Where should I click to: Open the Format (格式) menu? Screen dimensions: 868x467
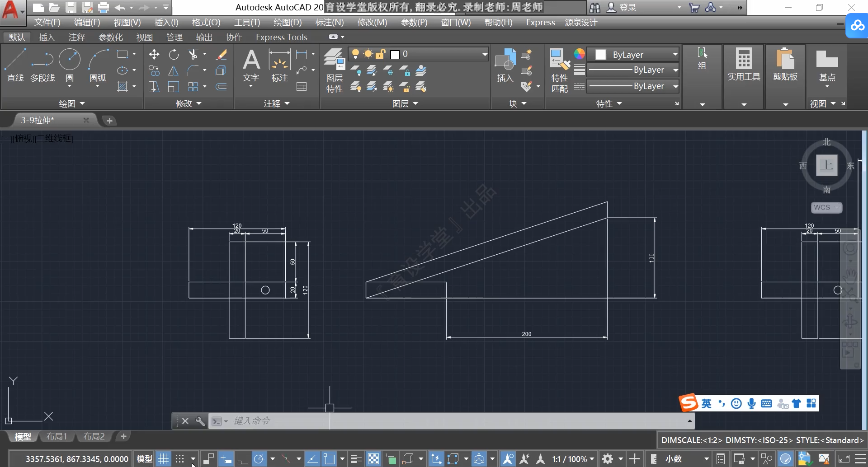tap(206, 22)
